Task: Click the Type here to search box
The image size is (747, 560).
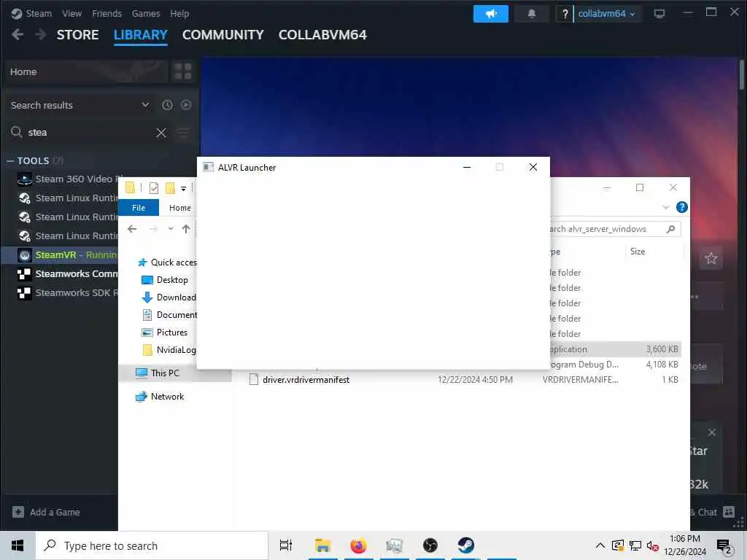Action: [x=152, y=545]
